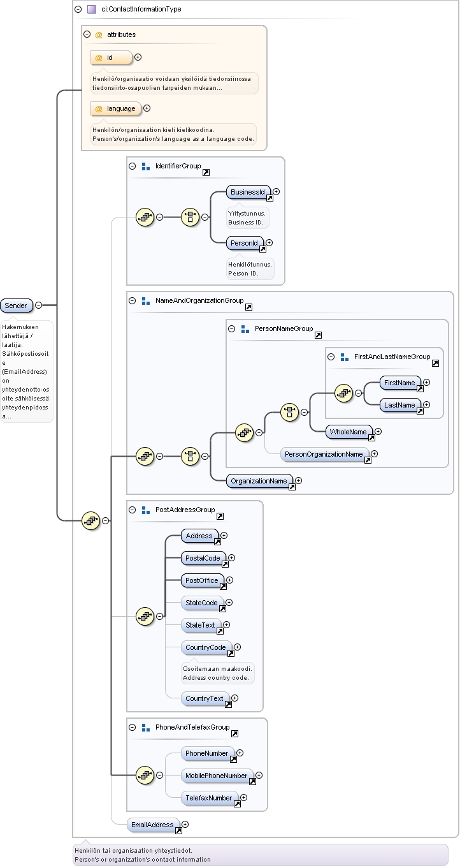Collapse the ci:ContactInformationType container
This screenshot has height=868, width=460.
(78, 9)
